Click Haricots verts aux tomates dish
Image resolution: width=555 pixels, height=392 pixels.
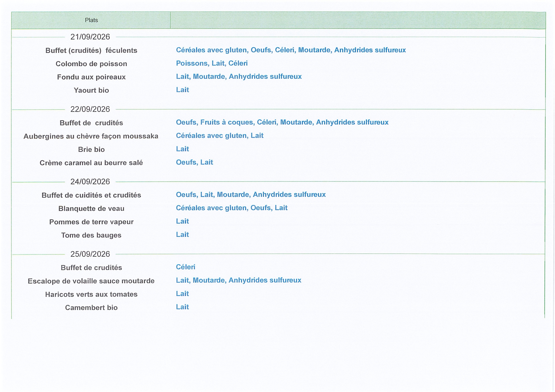(91, 294)
